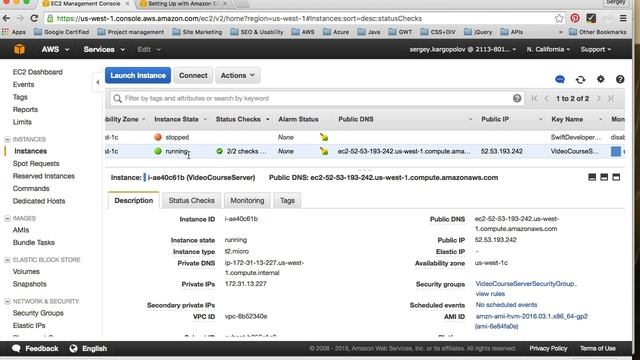Viewport: 640px width, 360px height.
Task: Open the feedback chat bubble icon in toolbar
Action: point(560,79)
